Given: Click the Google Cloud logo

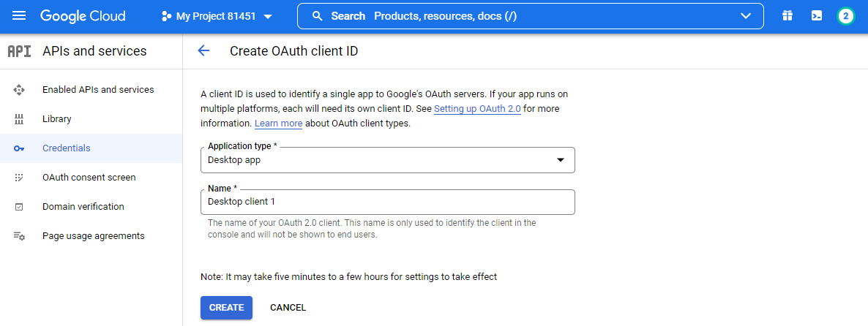Looking at the screenshot, I should click(x=83, y=16).
